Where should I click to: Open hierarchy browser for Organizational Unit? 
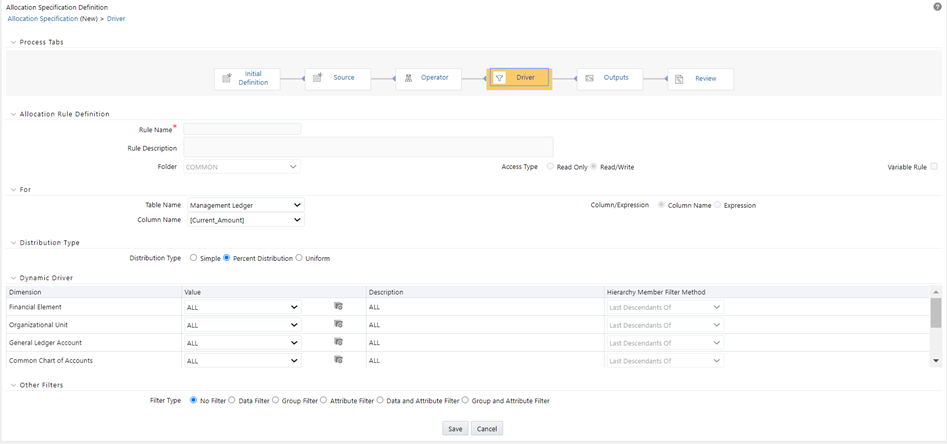[x=338, y=324]
